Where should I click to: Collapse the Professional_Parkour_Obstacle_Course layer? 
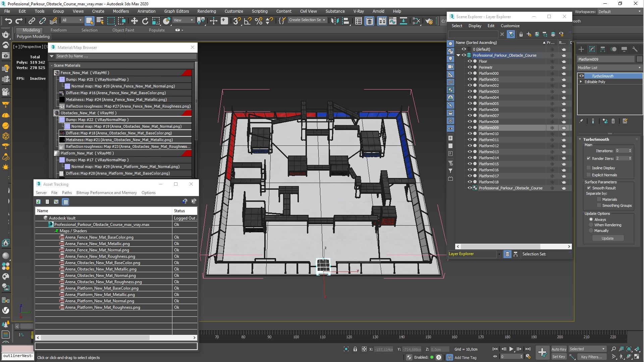tap(459, 55)
